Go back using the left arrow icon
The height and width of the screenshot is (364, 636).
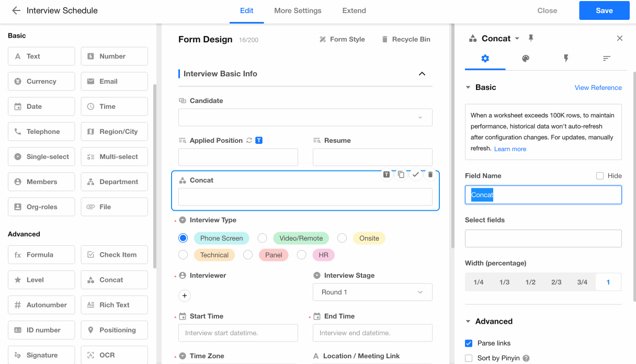[16, 10]
